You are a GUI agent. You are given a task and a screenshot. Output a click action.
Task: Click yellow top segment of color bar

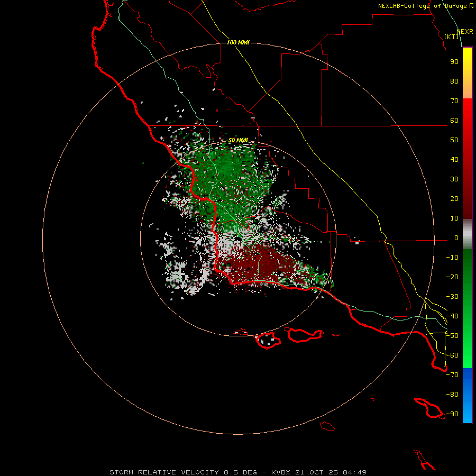(467, 73)
